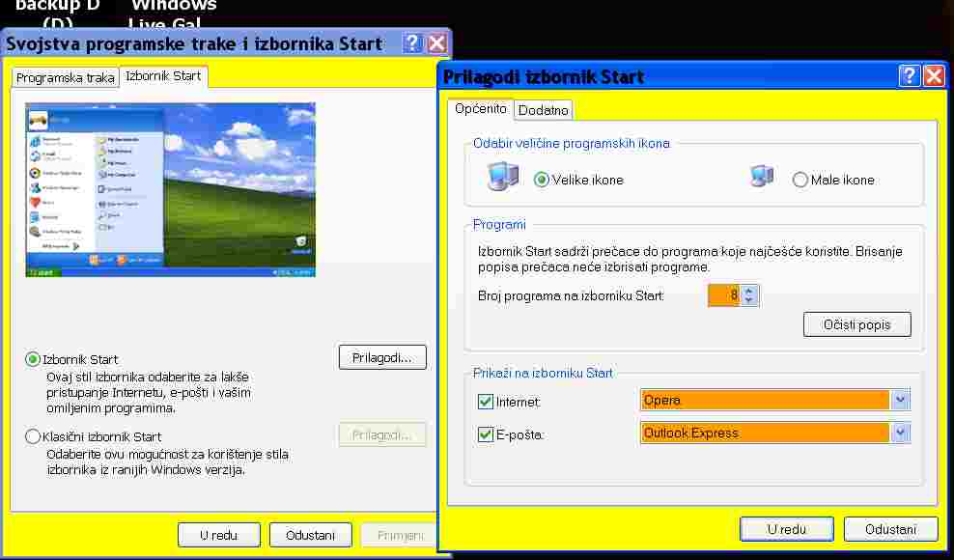The width and height of the screenshot is (954, 560).
Task: Click the Windows Live Gal desktop icon label
Action: (173, 14)
